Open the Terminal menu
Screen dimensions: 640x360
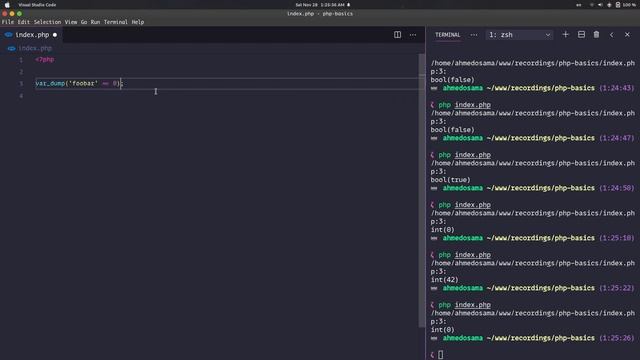[x=116, y=22]
